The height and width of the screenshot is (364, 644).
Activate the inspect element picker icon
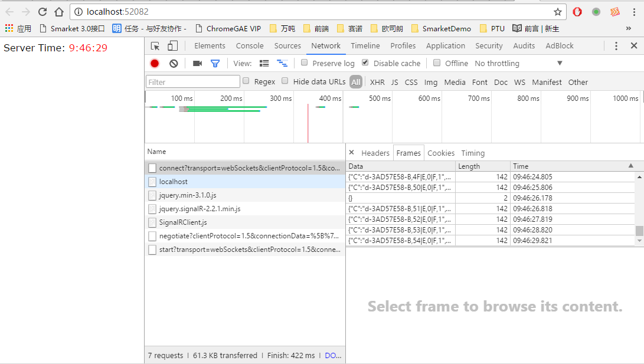(x=155, y=46)
